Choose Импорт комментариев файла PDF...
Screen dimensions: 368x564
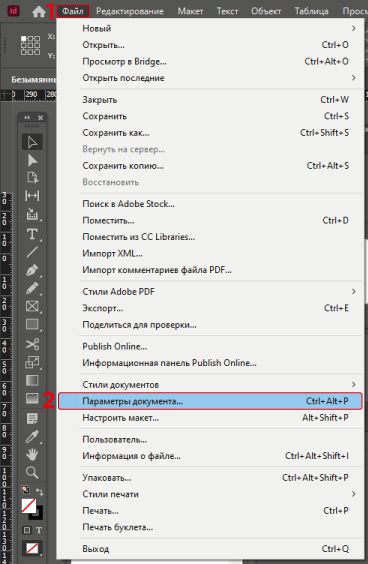click(210, 270)
